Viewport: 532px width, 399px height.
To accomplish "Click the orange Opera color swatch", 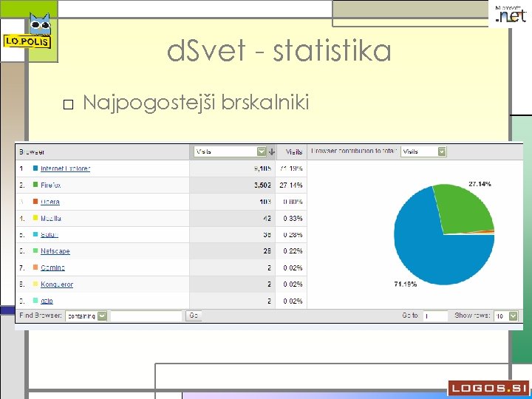I will (35, 201).
